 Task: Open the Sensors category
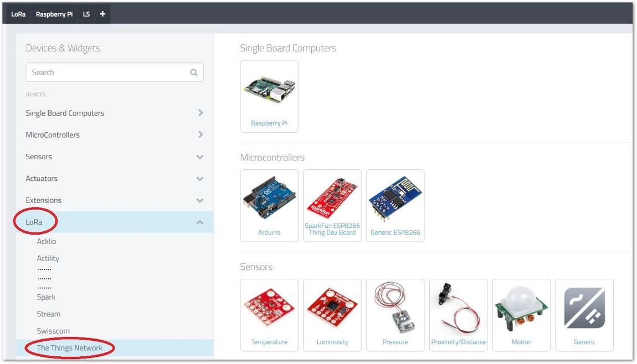(39, 157)
